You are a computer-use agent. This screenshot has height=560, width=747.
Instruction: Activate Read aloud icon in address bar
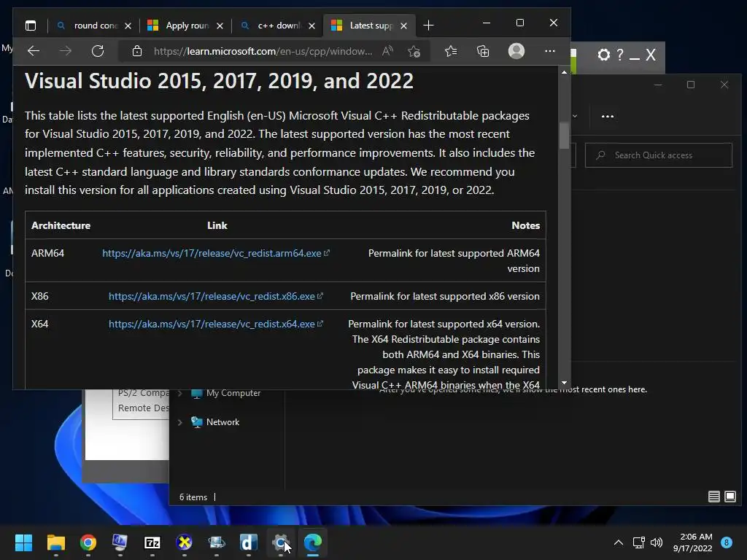[x=388, y=51]
